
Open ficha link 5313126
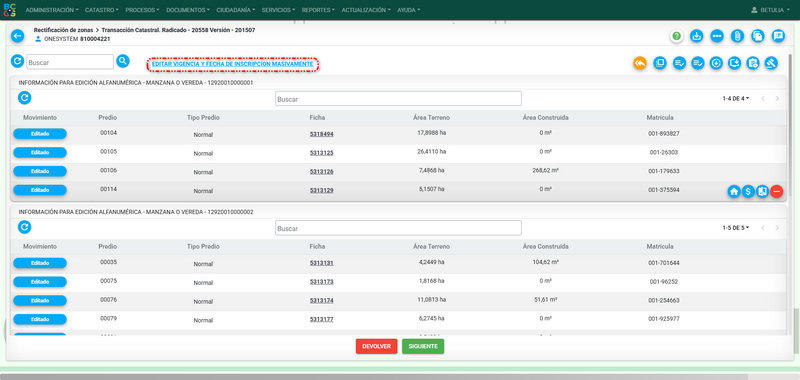tap(321, 172)
